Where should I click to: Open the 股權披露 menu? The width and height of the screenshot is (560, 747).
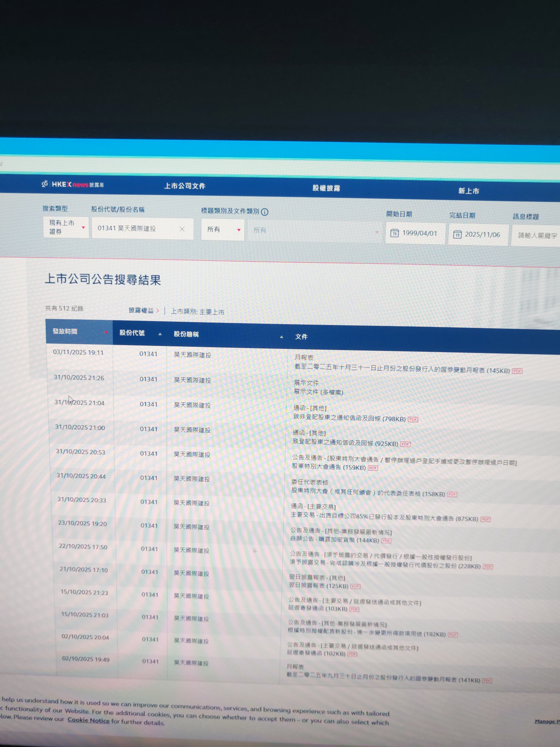(326, 188)
